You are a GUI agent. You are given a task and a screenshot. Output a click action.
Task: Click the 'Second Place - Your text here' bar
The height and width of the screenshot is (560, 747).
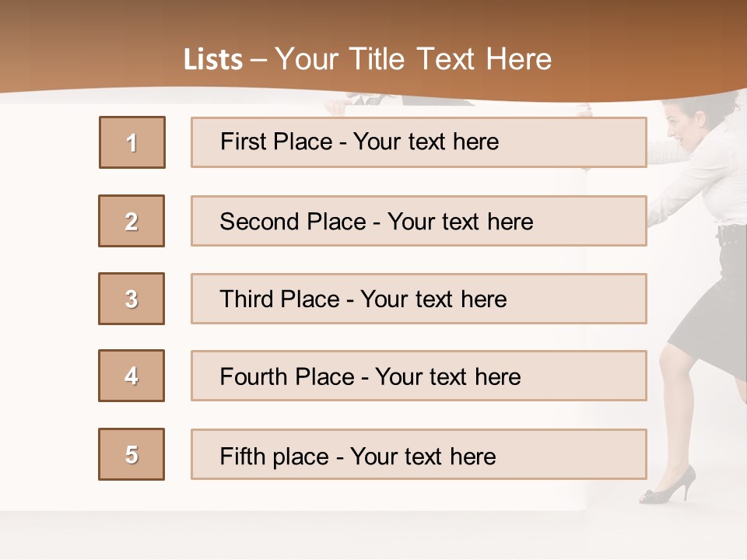(419, 221)
